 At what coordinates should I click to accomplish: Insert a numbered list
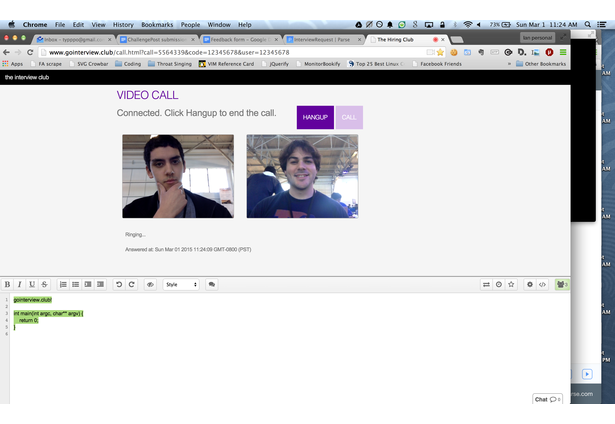[63, 284]
